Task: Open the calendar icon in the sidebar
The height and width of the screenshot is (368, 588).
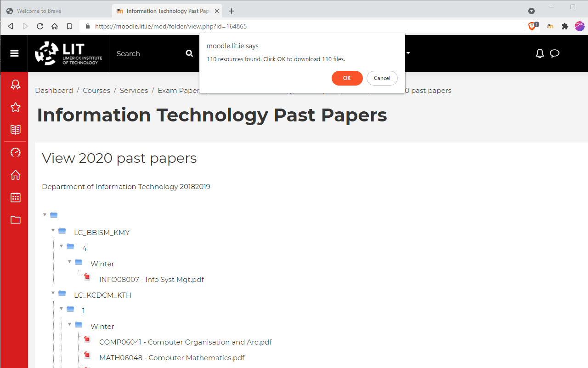Action: (15, 197)
